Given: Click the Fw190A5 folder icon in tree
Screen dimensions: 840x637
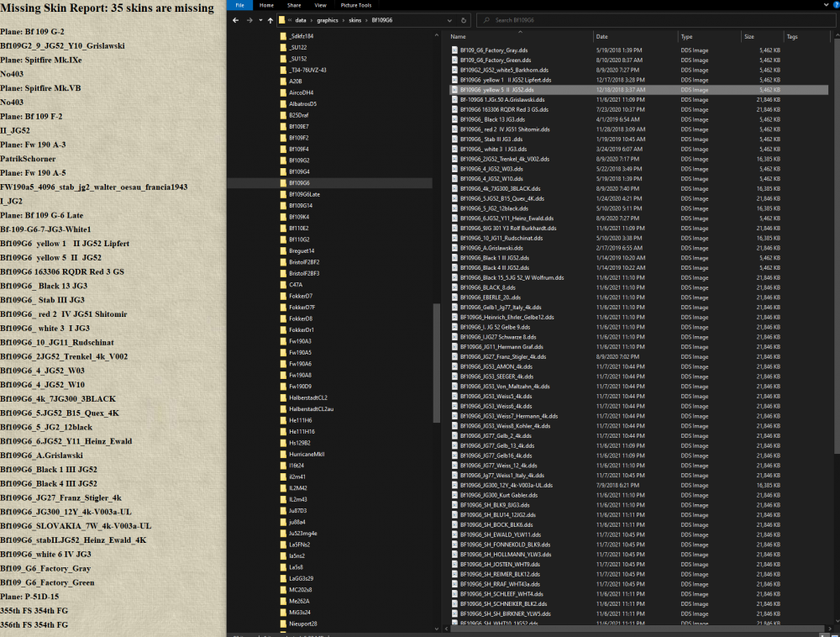Looking at the screenshot, I should point(283,352).
